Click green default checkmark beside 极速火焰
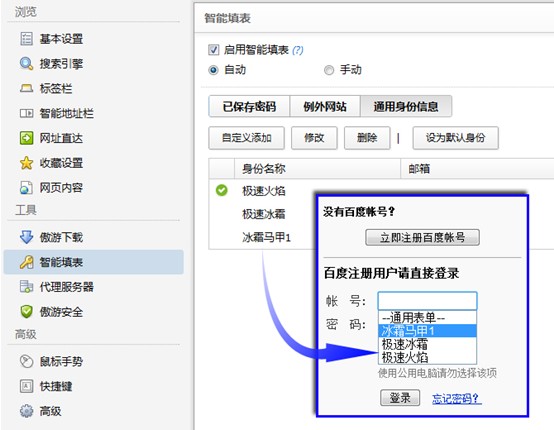This screenshot has height=430, width=554. 222,190
